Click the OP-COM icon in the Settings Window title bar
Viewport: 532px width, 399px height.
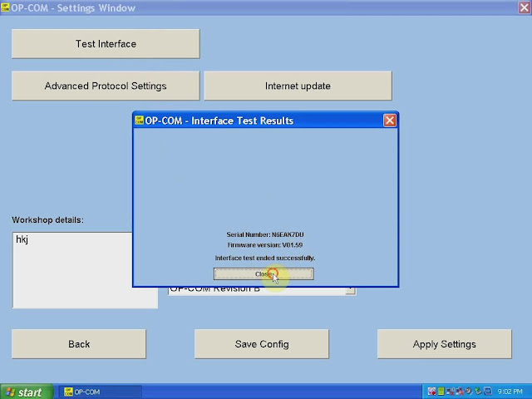tap(5, 7)
